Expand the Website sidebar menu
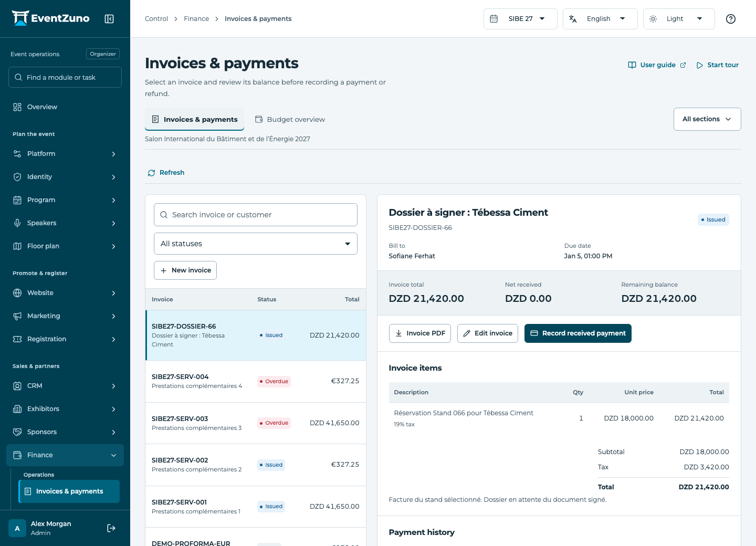 (65, 293)
